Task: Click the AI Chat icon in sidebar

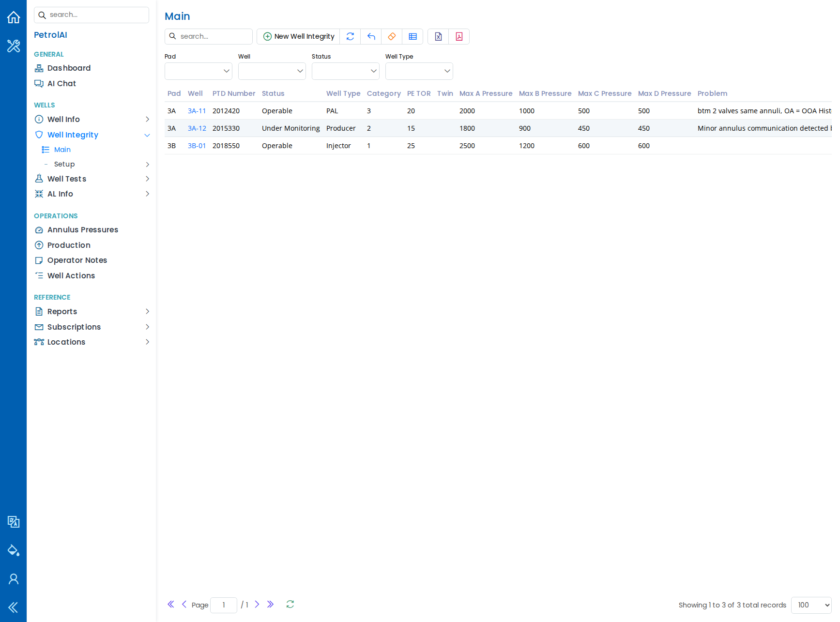Action: [39, 84]
